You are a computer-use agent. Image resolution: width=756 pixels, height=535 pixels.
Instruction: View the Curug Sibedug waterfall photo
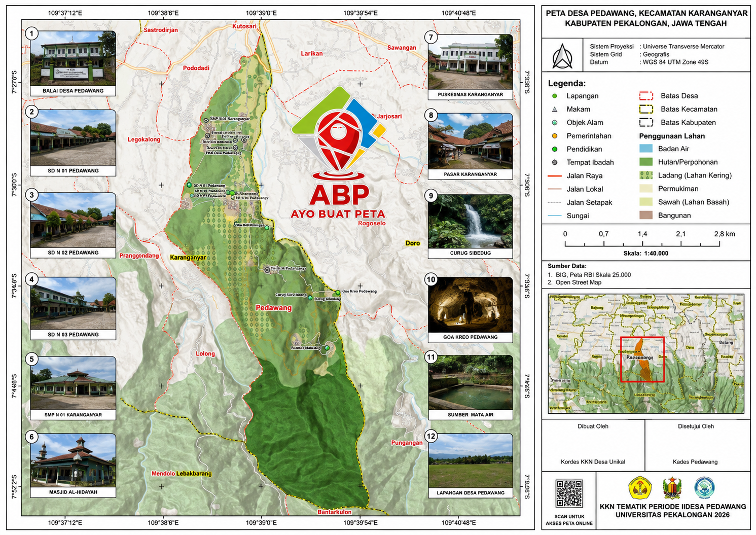(x=471, y=221)
